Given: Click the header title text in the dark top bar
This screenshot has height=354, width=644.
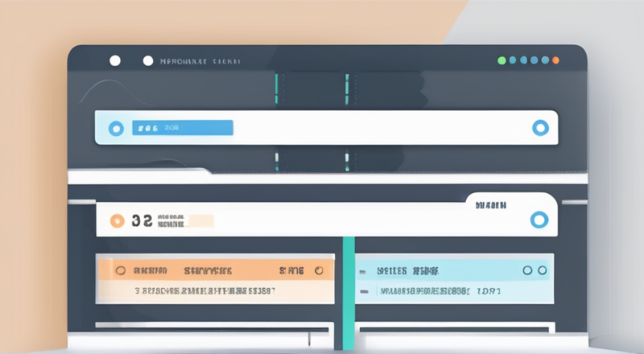Looking at the screenshot, I should (200, 62).
